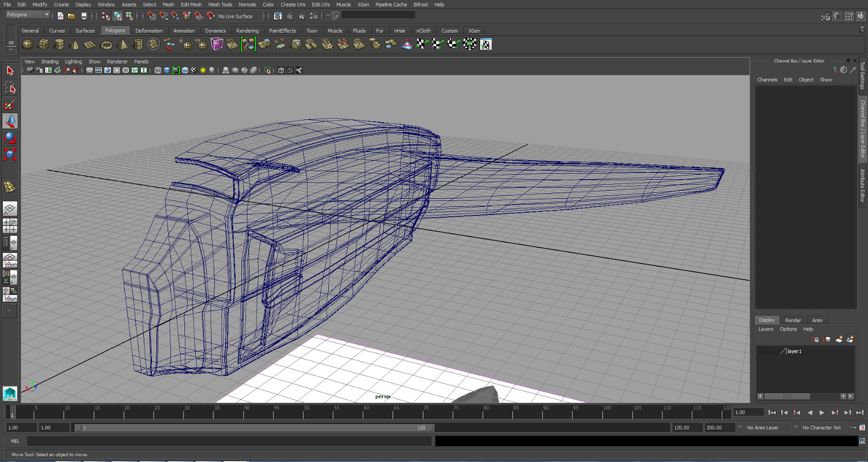
Task: Play the animation forwards
Action: click(x=822, y=413)
